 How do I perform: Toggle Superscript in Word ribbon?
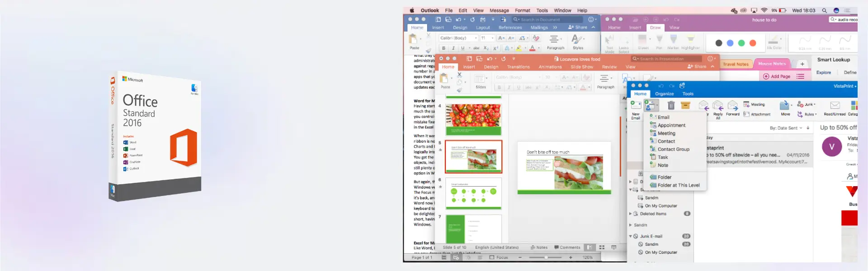[495, 48]
